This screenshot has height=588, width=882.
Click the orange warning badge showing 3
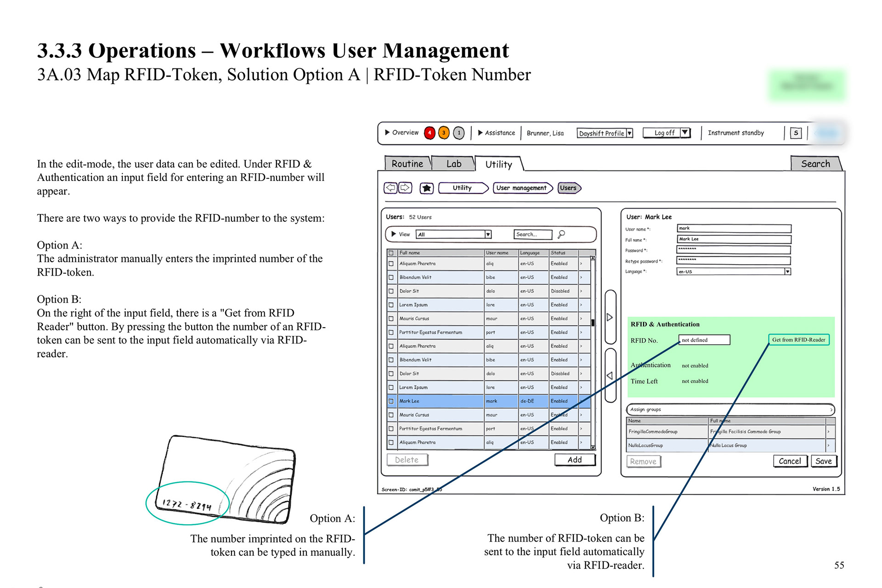pyautogui.click(x=444, y=133)
